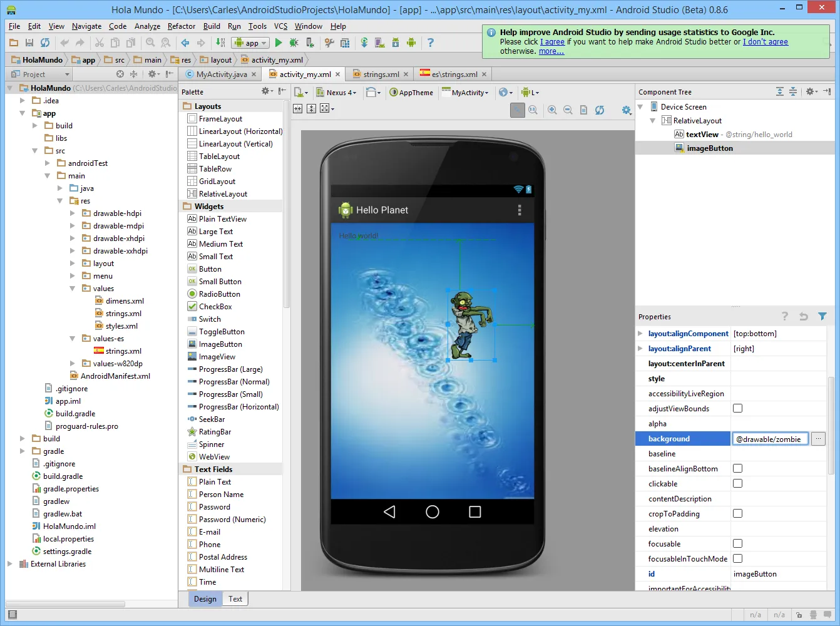Open the Help question mark icon
This screenshot has width=840, height=626.
click(430, 43)
